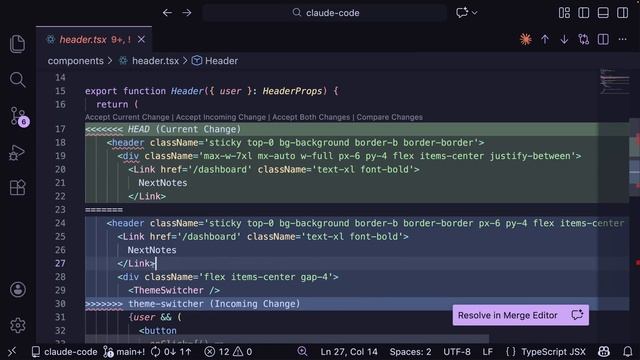Viewport: 640px width, 360px height.
Task: Synchronize changes 0↓ 1↑
Action: (171, 351)
